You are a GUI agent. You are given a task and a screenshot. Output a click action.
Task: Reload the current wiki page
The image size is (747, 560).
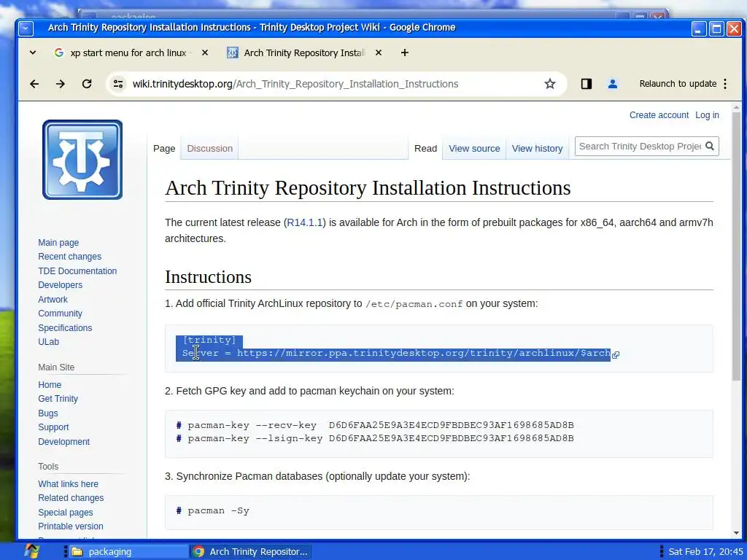(x=87, y=85)
